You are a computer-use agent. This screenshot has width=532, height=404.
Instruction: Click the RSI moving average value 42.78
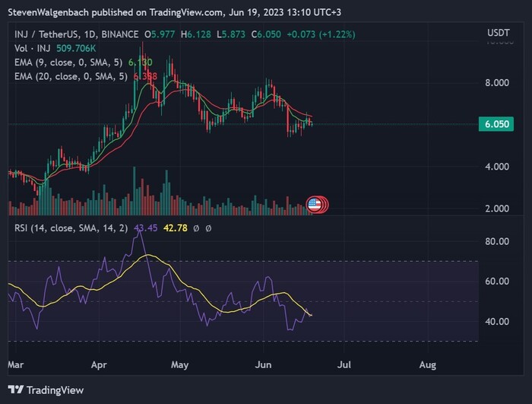tap(176, 228)
